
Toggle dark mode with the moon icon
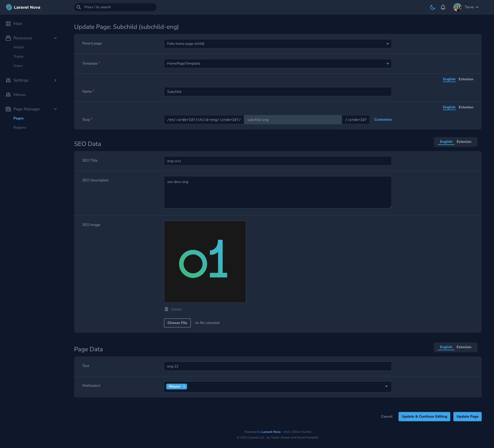click(x=432, y=7)
